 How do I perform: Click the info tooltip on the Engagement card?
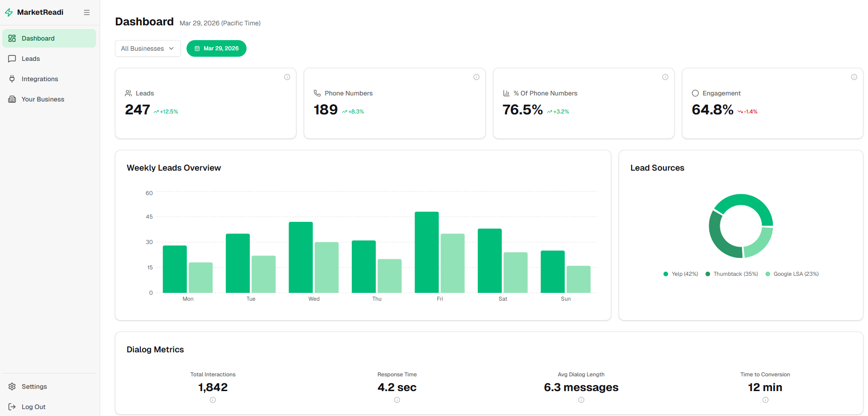(x=854, y=77)
